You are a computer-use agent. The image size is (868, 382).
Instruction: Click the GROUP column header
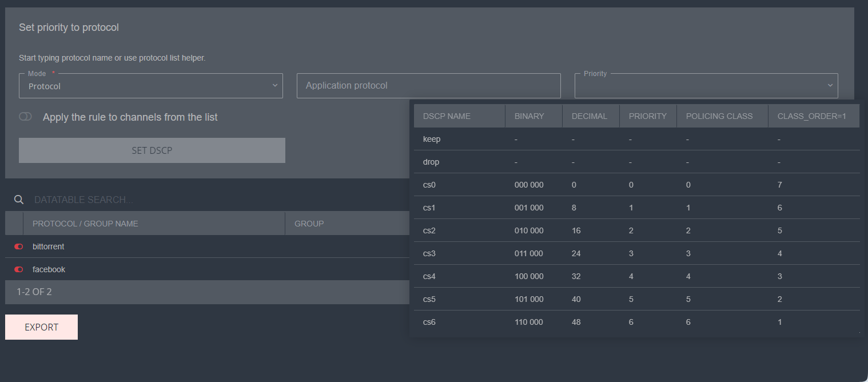pyautogui.click(x=309, y=224)
